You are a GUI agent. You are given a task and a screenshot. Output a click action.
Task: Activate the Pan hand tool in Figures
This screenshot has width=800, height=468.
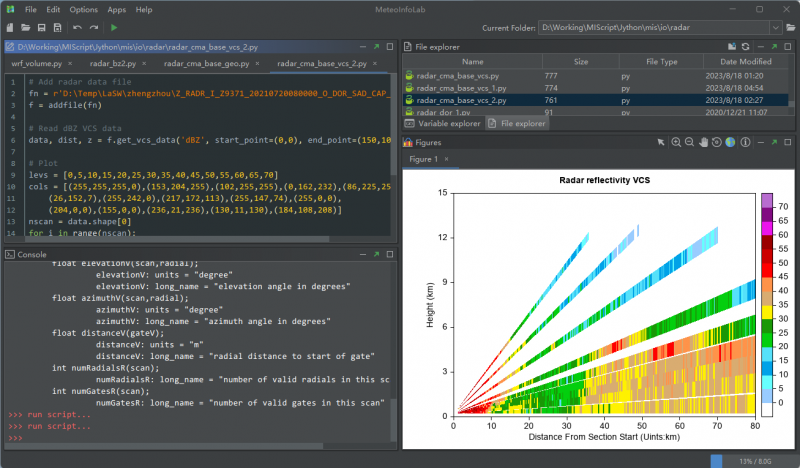[703, 143]
